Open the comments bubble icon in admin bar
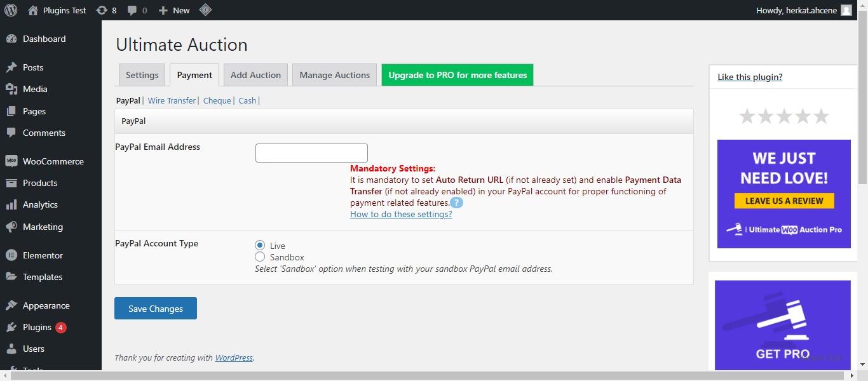The width and height of the screenshot is (868, 381). tap(132, 10)
